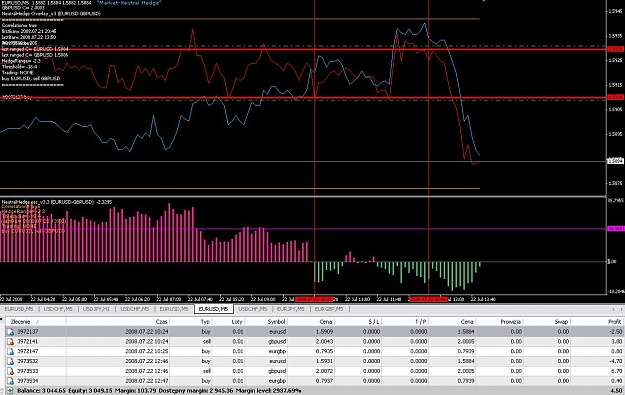The image size is (625, 395).
Task: Click the Swap column header
Action: pos(561,322)
